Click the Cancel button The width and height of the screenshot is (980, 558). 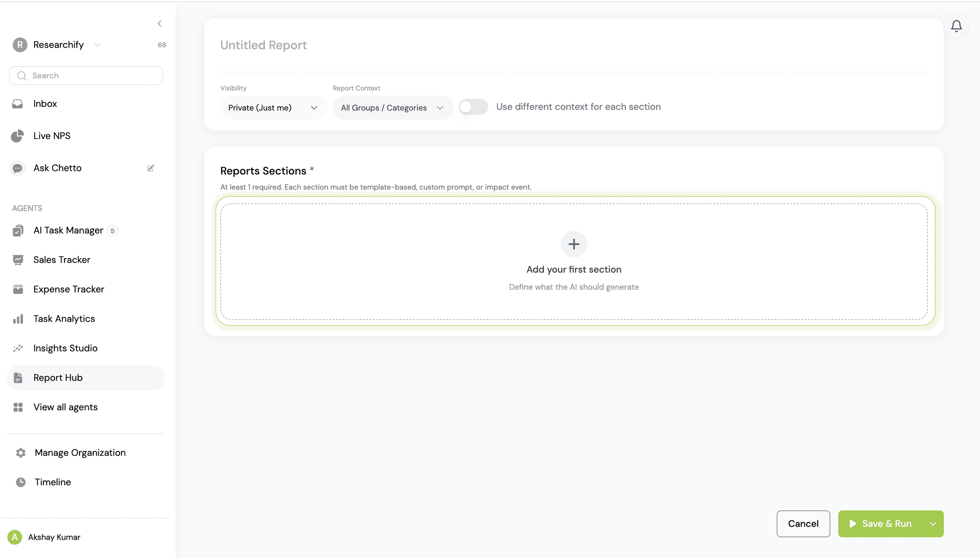[x=803, y=524]
